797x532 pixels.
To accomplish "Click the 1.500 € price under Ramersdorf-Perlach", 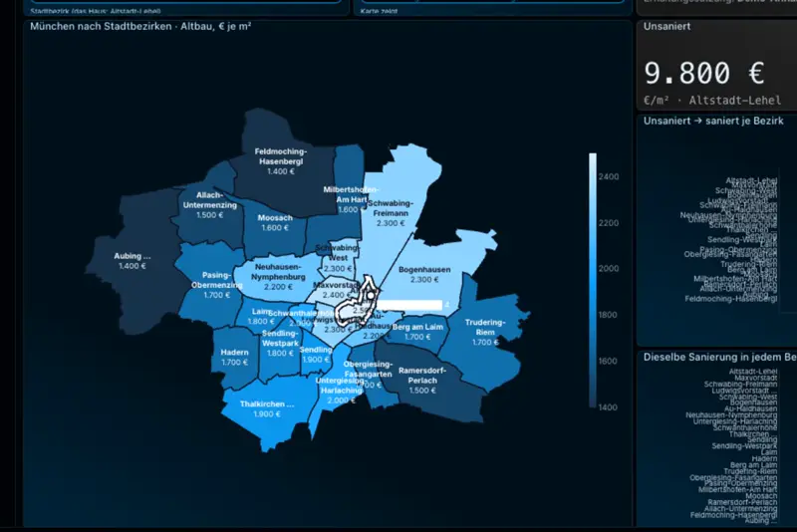I will [x=422, y=391].
